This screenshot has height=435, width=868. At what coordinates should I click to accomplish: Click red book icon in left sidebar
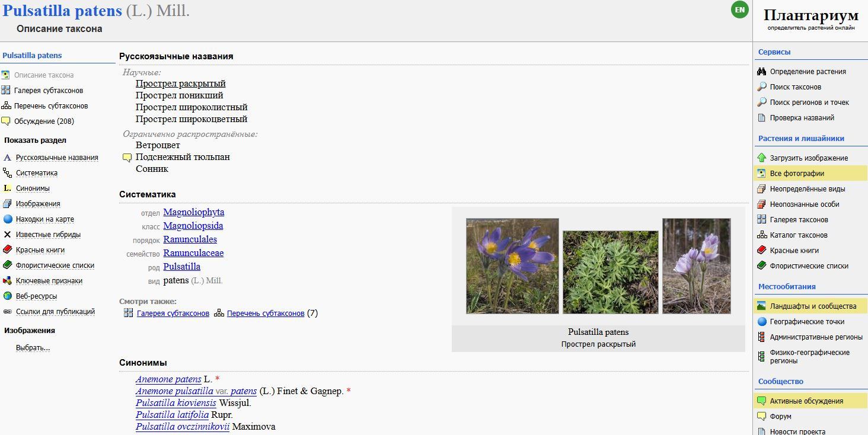pos(7,250)
